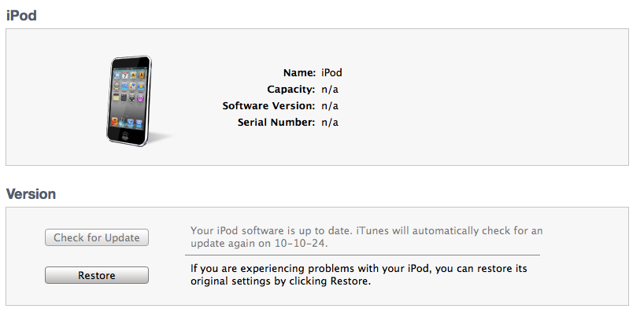Click the divider line between version messages
Image resolution: width=644 pixels, height=316 pixels.
coord(362,255)
